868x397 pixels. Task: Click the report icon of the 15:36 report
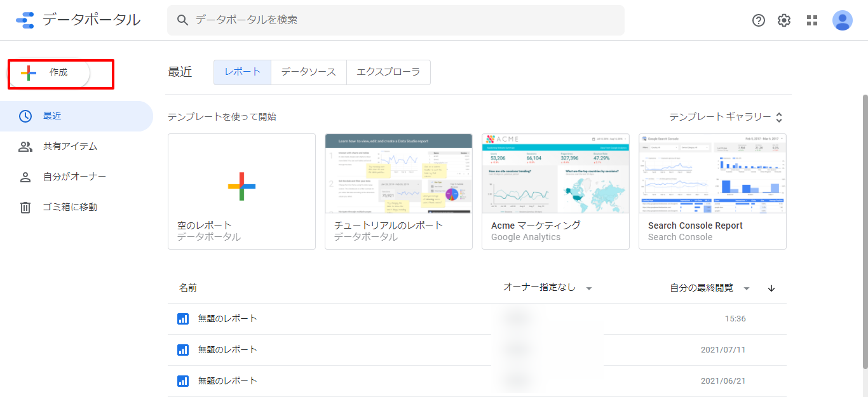[183, 319]
